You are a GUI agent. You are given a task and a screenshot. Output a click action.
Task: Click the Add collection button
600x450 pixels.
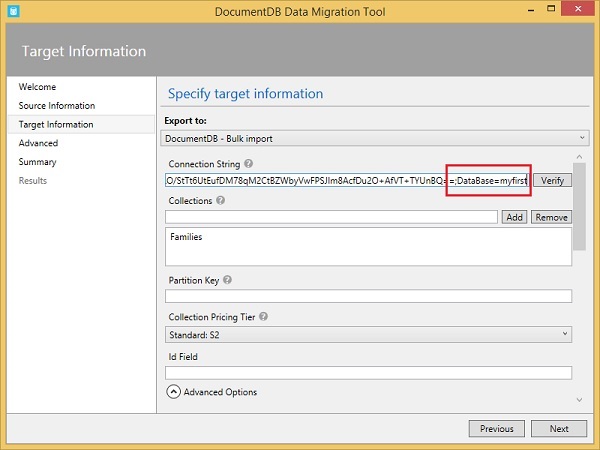514,217
